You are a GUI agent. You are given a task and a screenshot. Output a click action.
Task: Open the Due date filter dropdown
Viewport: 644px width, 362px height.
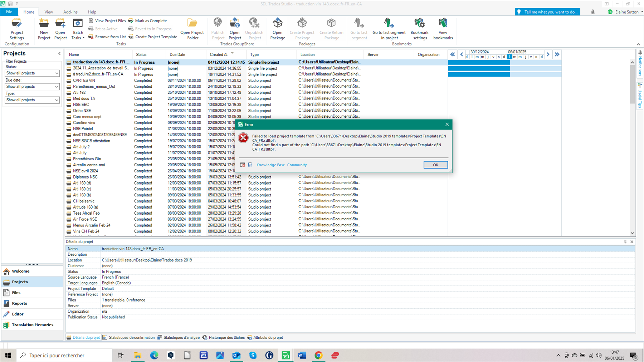click(32, 87)
